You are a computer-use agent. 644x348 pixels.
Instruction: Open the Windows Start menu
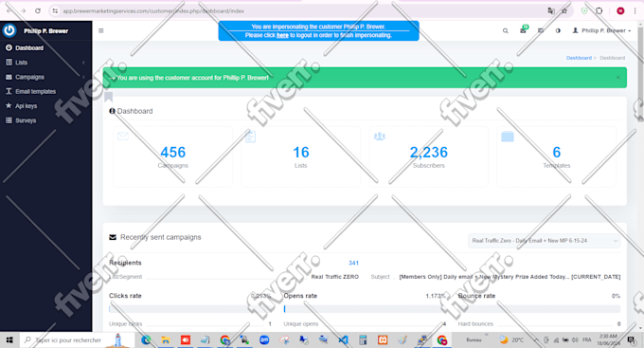click(x=9, y=339)
